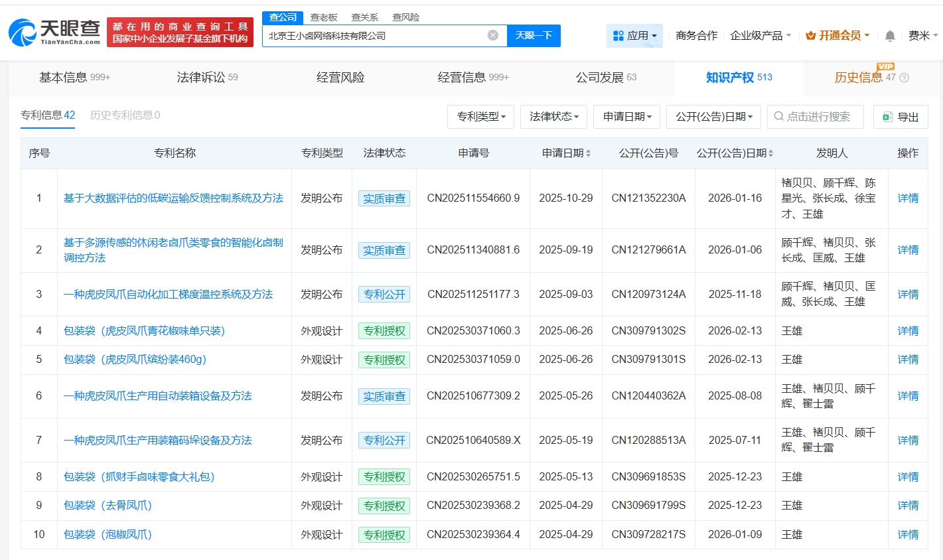Switch to the 历史专利信息 sub-tab
This screenshot has height=560, width=943.
tap(125, 115)
